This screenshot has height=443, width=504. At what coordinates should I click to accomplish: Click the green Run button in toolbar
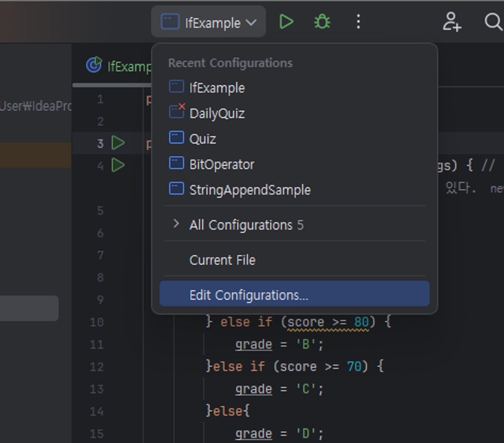(287, 22)
